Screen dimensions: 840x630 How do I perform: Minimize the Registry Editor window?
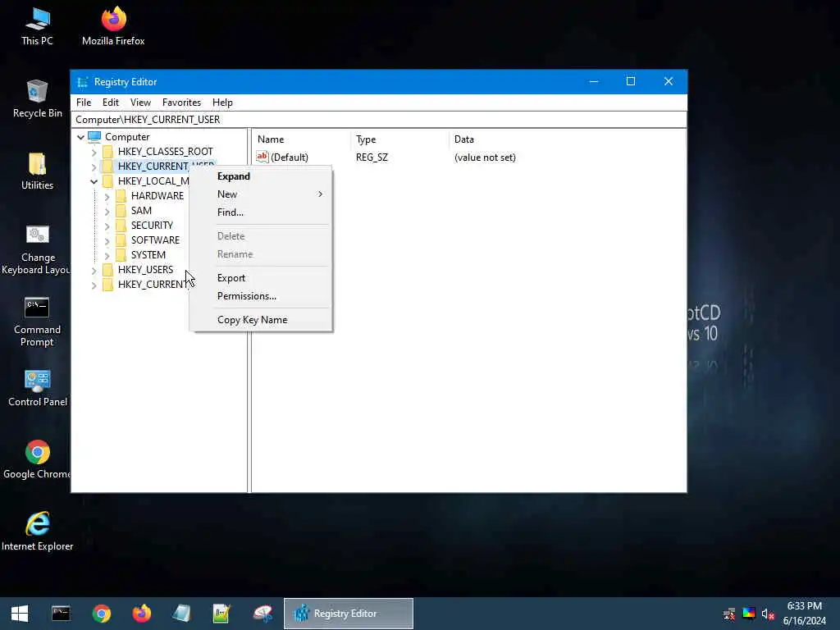(x=594, y=81)
